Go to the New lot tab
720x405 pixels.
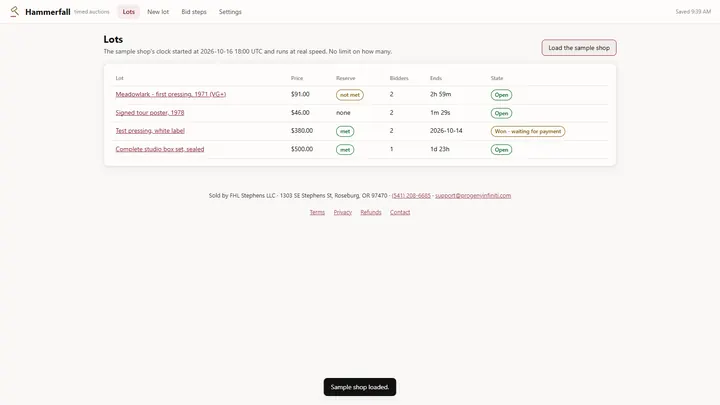click(158, 12)
